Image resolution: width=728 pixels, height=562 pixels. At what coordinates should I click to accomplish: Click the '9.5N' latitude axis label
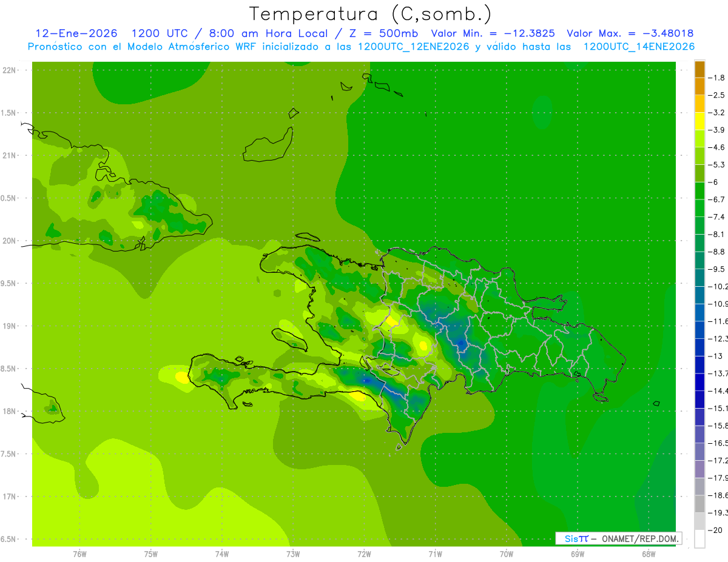pos(9,283)
